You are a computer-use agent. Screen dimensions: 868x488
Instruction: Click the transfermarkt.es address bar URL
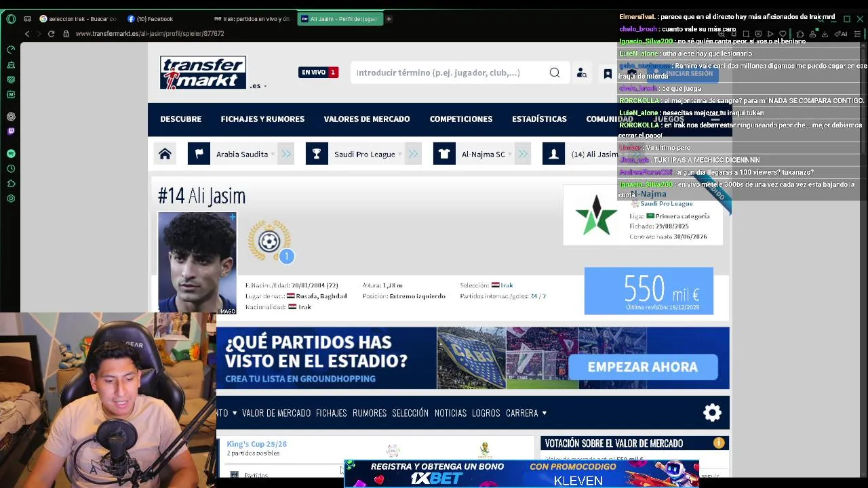click(x=149, y=34)
